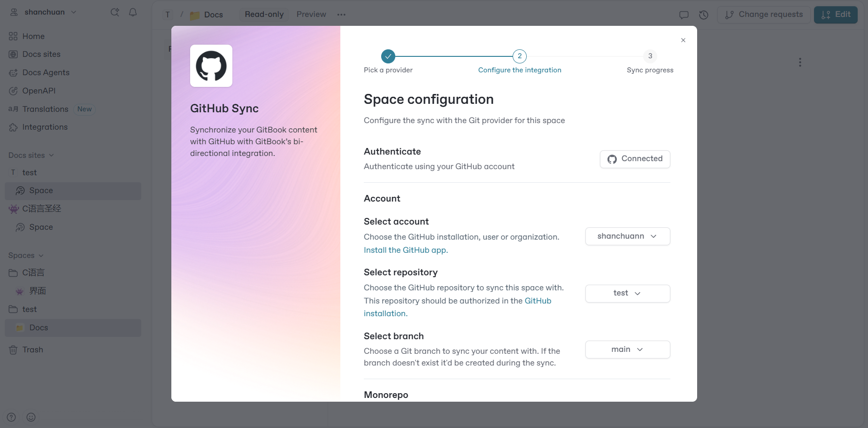Click the New badge beside Translations
This screenshot has width=868, height=428.
84,109
